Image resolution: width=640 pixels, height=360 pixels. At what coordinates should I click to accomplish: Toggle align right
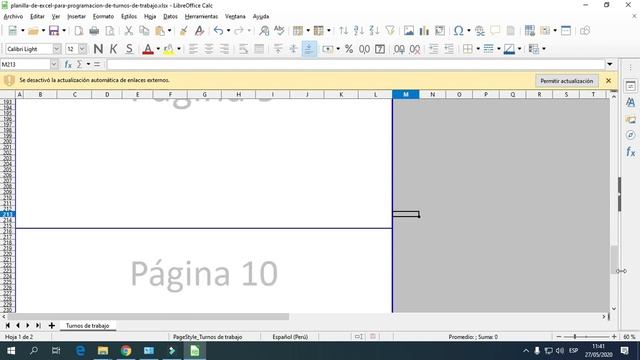(224, 49)
